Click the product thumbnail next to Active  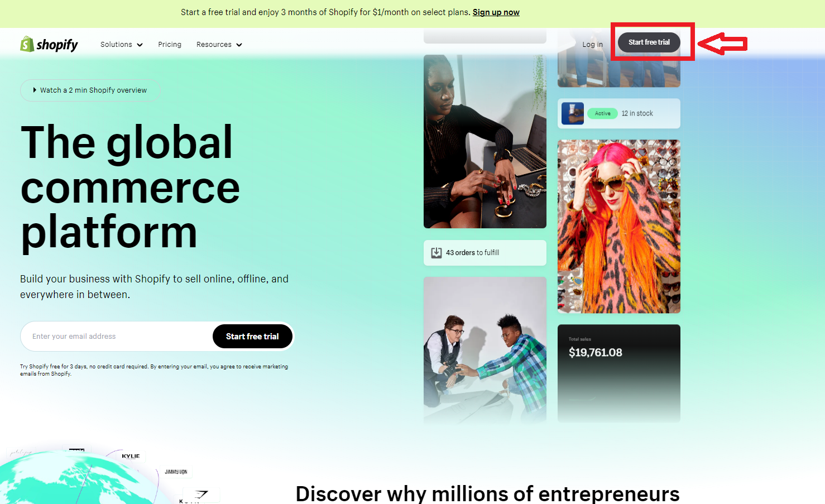pyautogui.click(x=572, y=113)
